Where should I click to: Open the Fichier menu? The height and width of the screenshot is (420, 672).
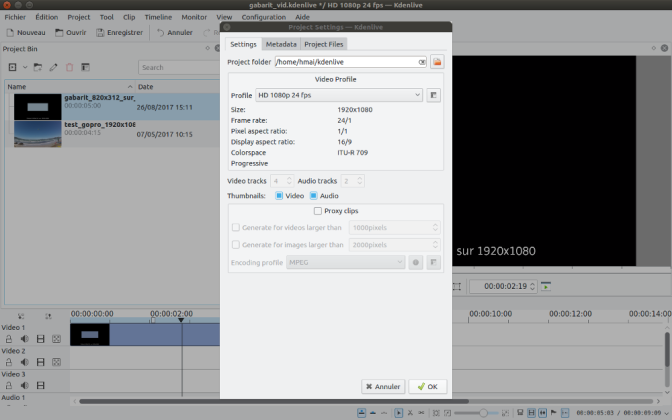coord(15,17)
